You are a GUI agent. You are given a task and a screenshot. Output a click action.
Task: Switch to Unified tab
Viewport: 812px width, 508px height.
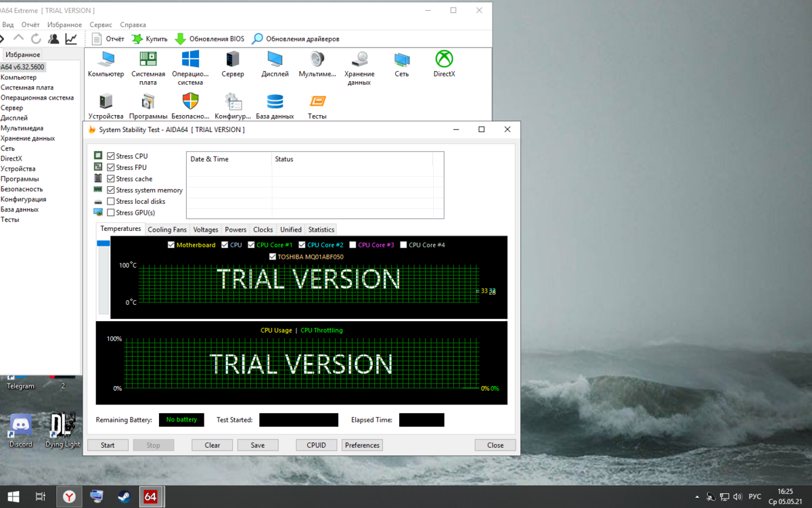pyautogui.click(x=291, y=230)
